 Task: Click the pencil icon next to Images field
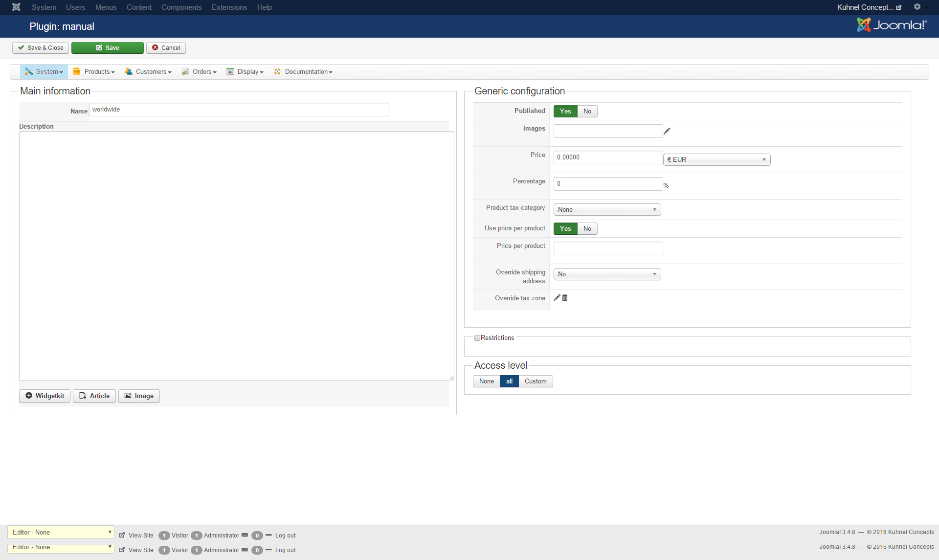coord(667,131)
